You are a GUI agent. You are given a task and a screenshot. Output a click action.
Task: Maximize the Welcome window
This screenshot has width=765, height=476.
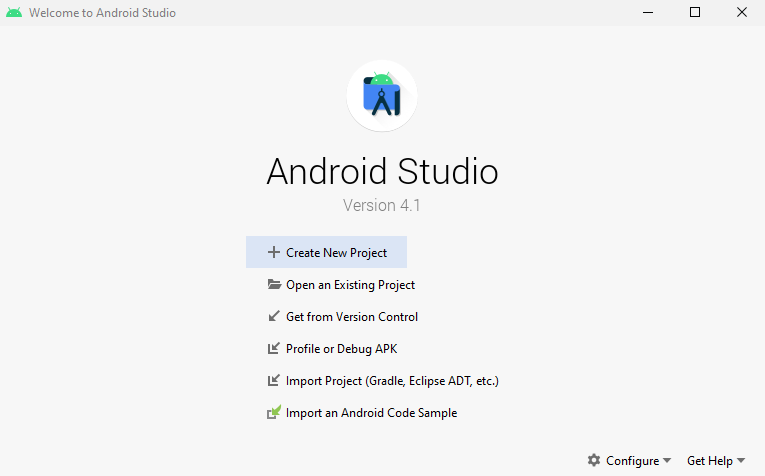tap(695, 13)
